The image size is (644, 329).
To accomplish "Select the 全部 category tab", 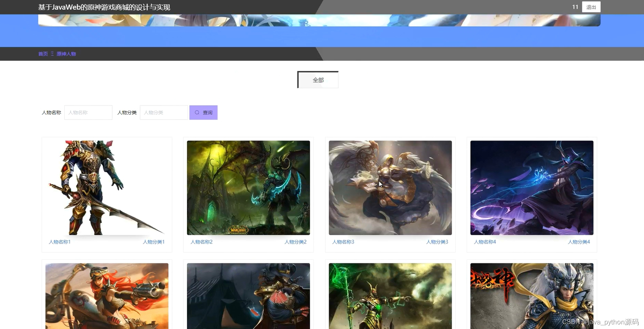I will [318, 80].
